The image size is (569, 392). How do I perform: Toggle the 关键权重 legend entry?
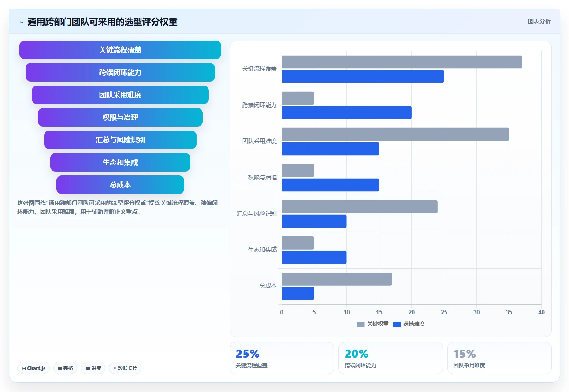[x=372, y=324]
